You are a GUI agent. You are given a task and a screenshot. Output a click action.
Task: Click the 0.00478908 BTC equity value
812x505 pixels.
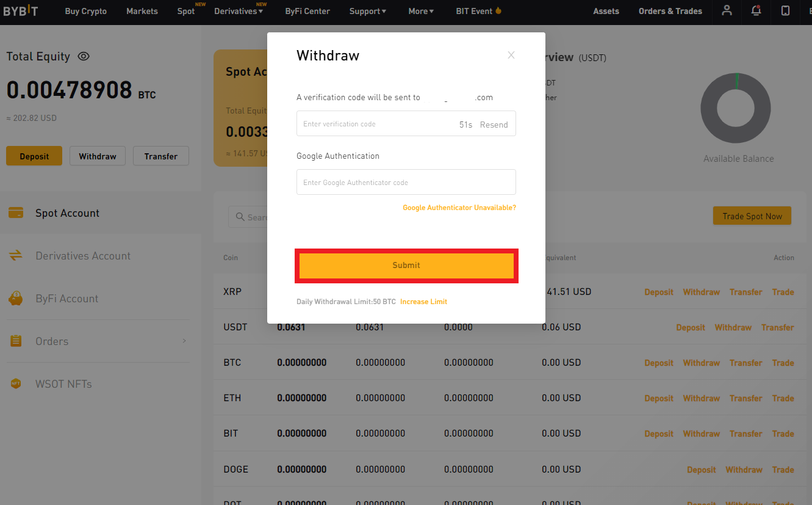click(x=81, y=90)
